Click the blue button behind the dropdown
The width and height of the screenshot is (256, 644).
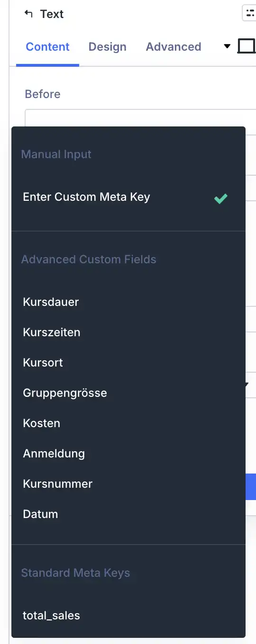[251, 487]
